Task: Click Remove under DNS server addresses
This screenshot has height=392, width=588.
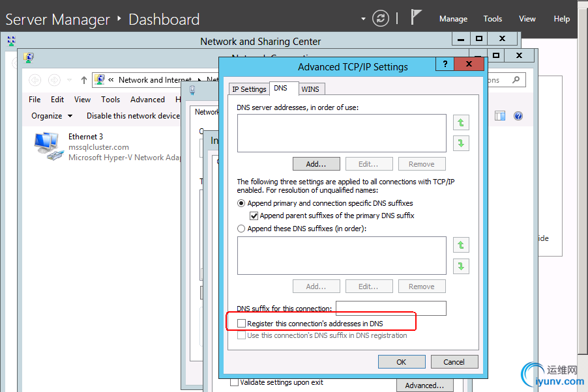Action: click(x=422, y=164)
